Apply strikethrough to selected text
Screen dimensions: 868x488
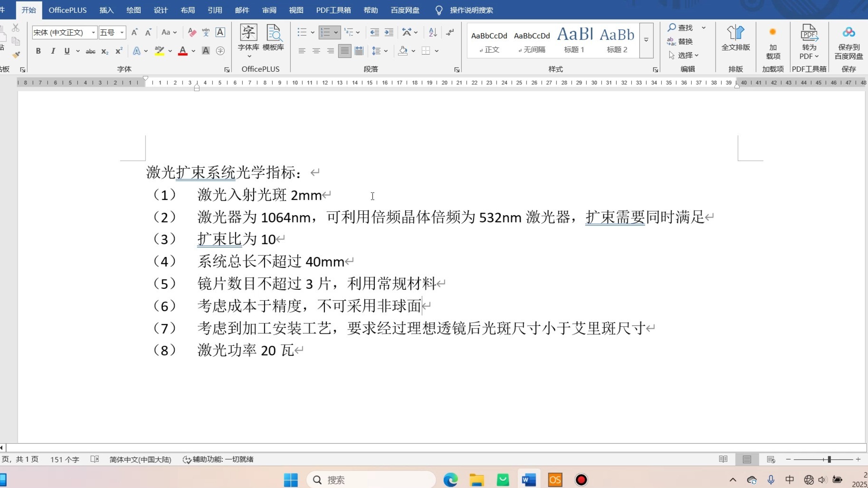point(90,51)
